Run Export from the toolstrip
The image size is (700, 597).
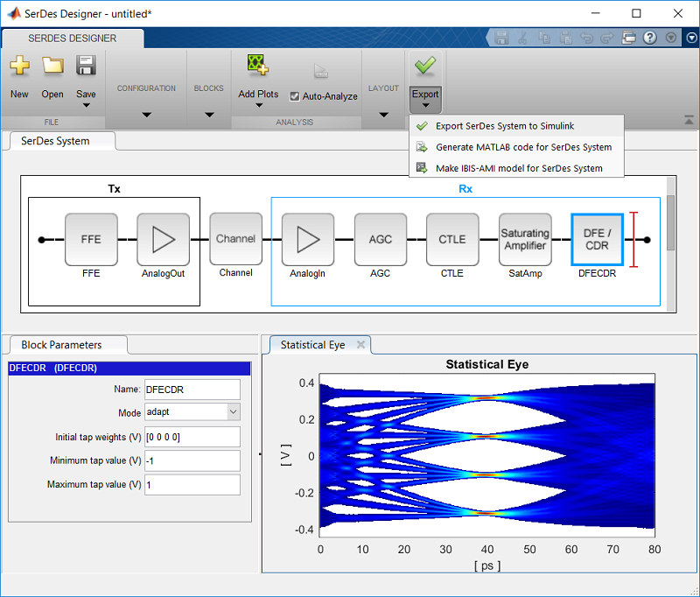(x=425, y=77)
